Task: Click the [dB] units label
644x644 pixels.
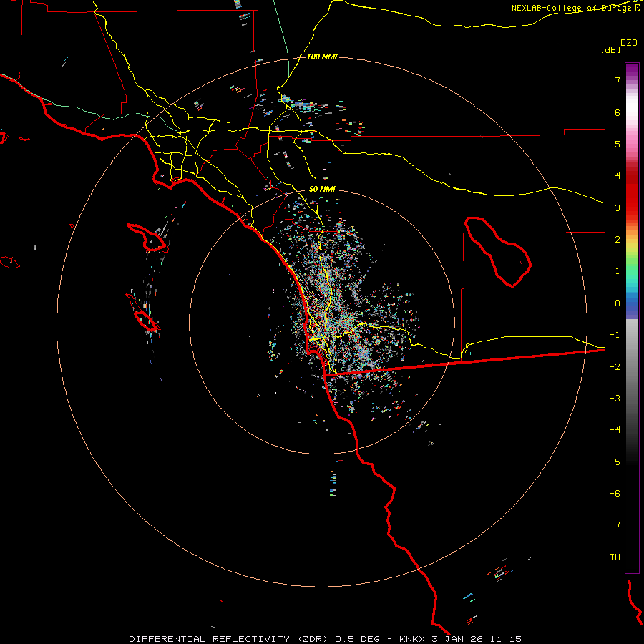Action: click(x=611, y=50)
